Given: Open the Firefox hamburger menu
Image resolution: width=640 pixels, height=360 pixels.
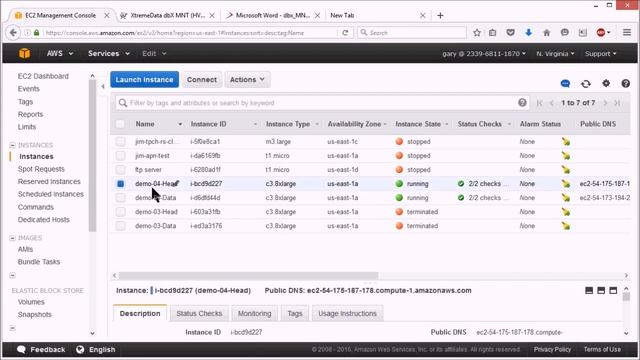Looking at the screenshot, I should [627, 33].
